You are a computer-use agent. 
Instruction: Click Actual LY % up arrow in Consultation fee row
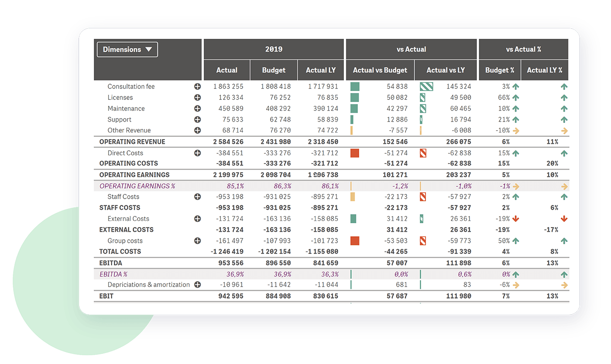pos(564,87)
